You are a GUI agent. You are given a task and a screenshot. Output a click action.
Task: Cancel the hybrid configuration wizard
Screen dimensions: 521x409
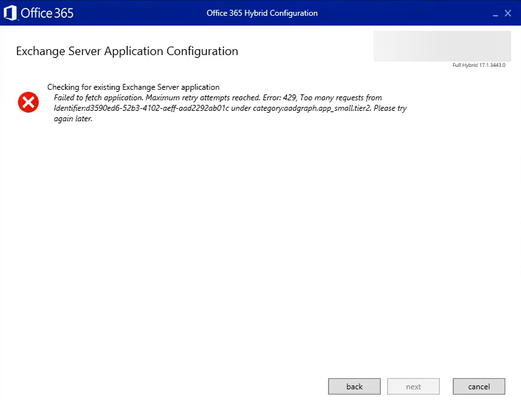coord(479,386)
